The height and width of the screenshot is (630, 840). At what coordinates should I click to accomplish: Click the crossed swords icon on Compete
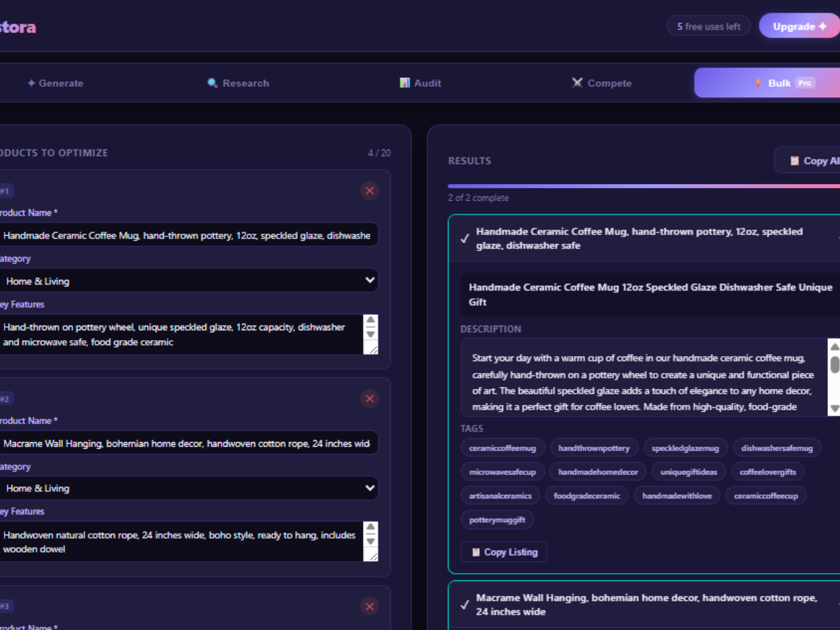tap(577, 83)
